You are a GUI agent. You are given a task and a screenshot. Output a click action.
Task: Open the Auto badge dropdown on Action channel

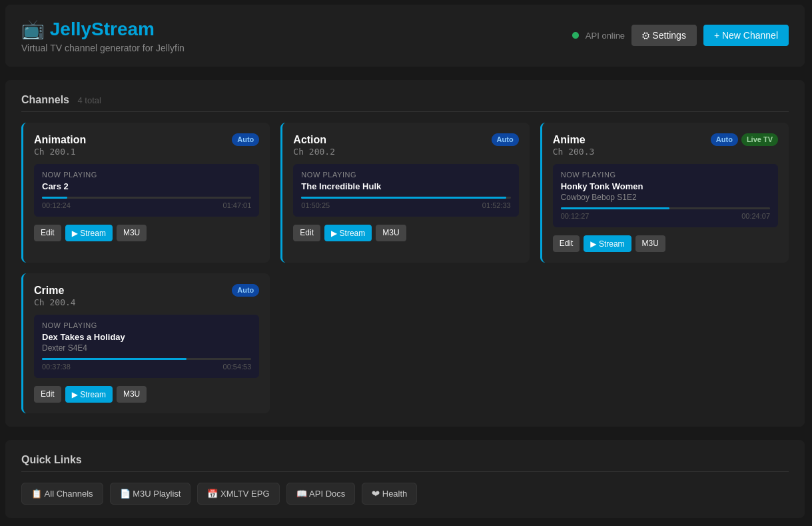tap(505, 139)
